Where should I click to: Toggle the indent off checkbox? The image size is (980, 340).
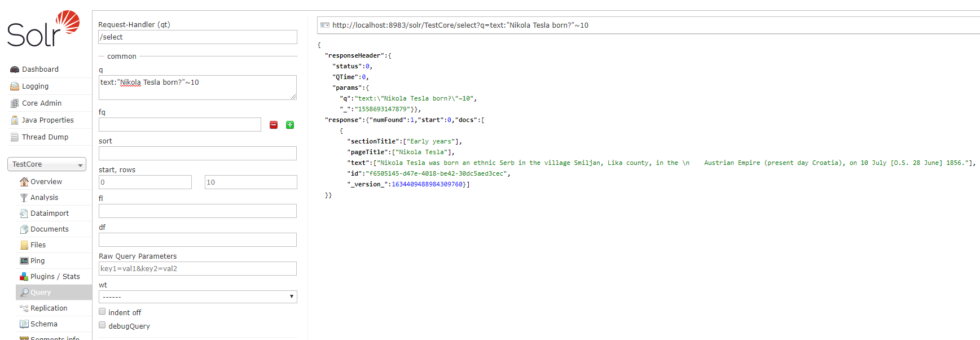pos(102,312)
